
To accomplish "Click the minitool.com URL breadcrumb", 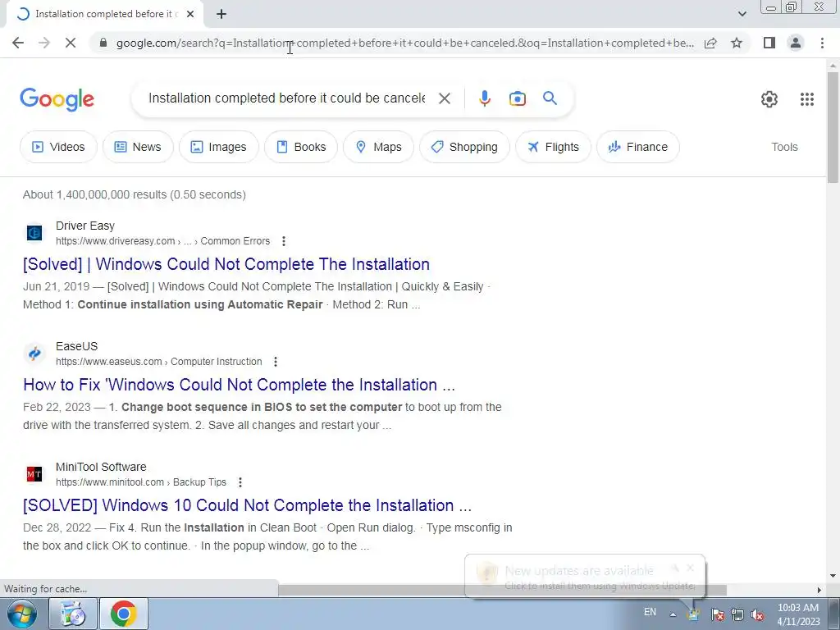I will tap(141, 482).
